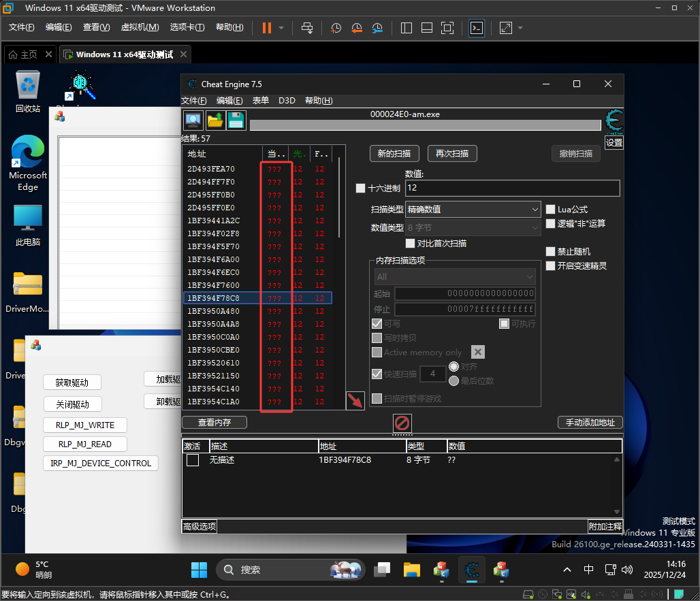700x601 pixels.
Task: Open This PC desktop icon
Action: (x=28, y=225)
